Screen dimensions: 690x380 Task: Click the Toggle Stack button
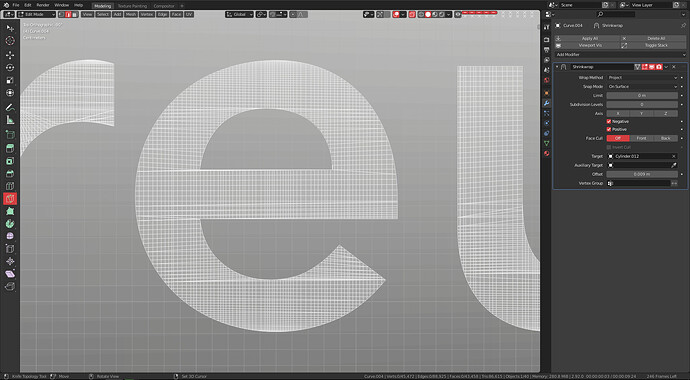point(653,45)
